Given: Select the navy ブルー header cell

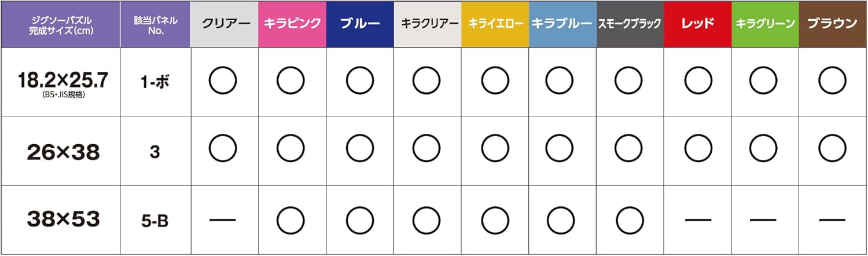Looking at the screenshot, I should [360, 24].
